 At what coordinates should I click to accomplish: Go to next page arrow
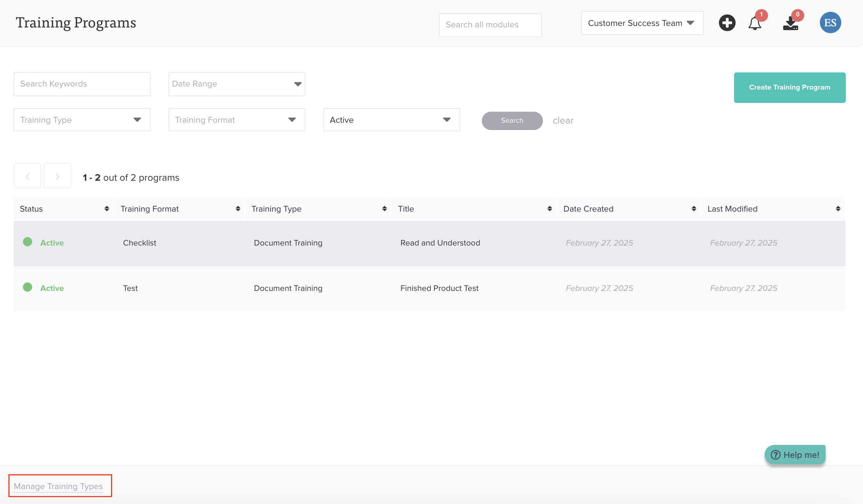58,176
